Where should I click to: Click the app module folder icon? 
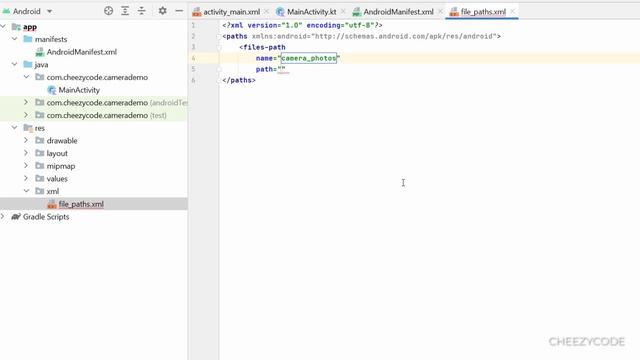(16, 27)
